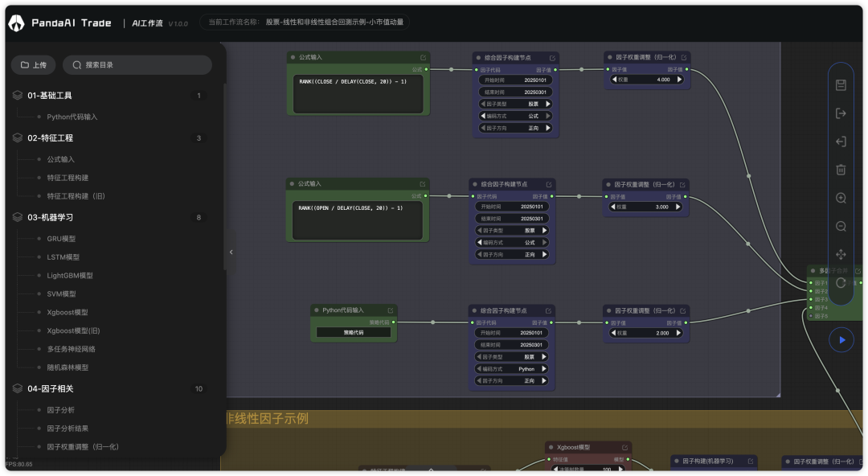Open edit icon on Xgboost模型 node header
This screenshot has width=868, height=476.
(x=624, y=448)
